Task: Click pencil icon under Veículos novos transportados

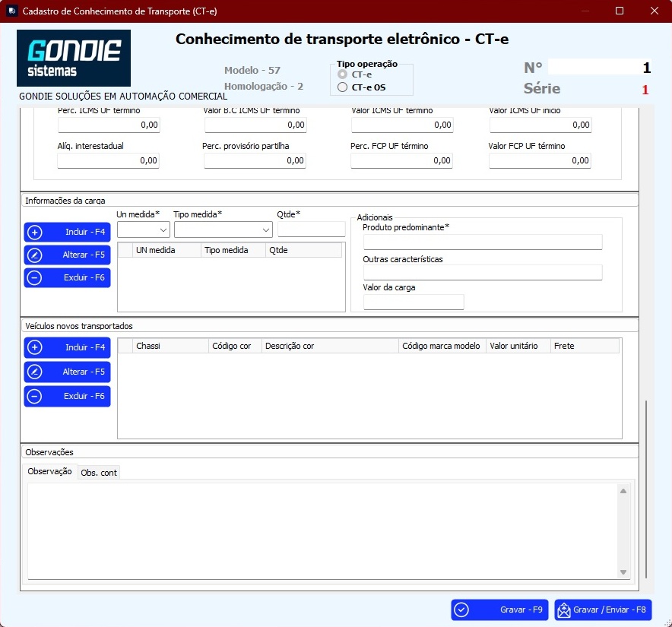Action: (35, 372)
